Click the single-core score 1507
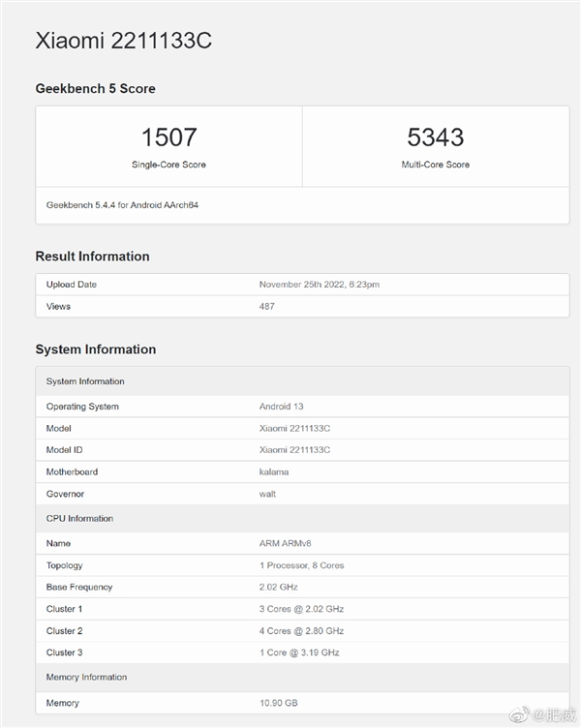This screenshot has width=581, height=728. coord(168,137)
